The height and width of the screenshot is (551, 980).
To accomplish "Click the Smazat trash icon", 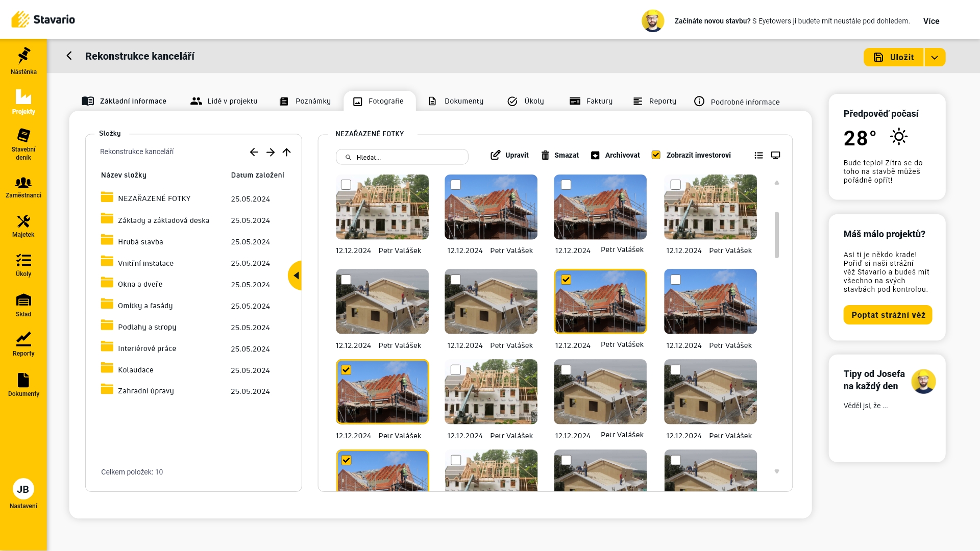I will pos(545,156).
